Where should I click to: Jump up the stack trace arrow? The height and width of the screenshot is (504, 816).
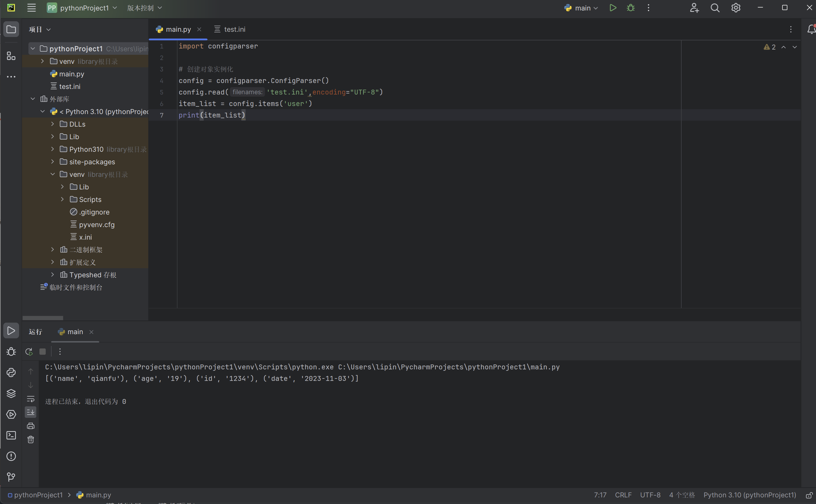[x=31, y=371]
